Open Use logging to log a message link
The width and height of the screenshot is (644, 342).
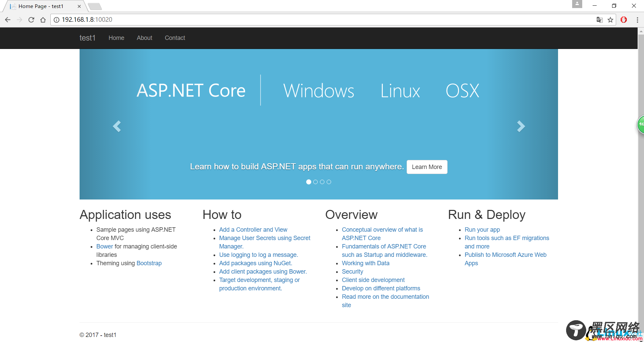click(x=259, y=255)
